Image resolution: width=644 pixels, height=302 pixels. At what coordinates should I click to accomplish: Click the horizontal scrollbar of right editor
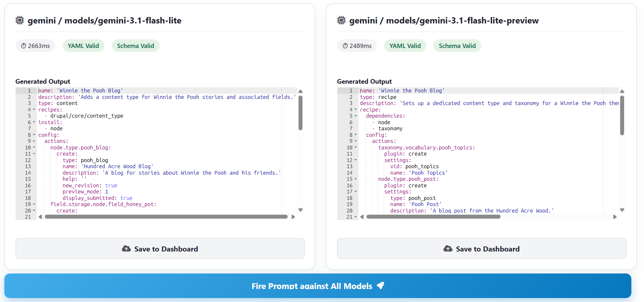pyautogui.click(x=433, y=217)
